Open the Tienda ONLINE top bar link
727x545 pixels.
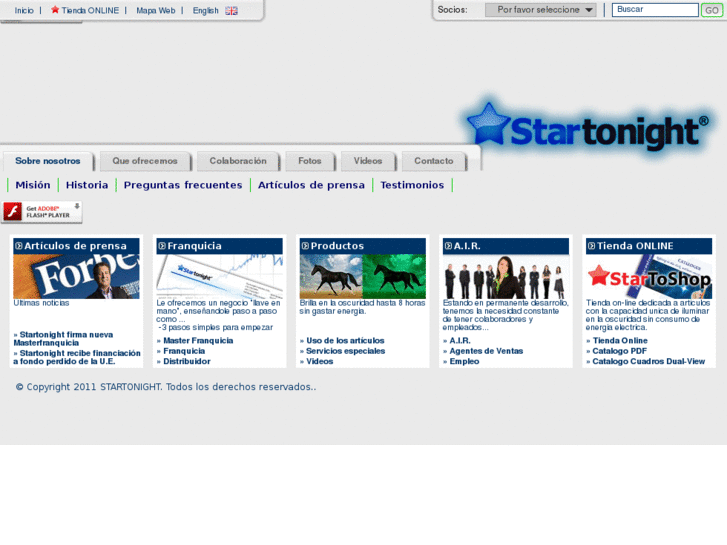90,10
